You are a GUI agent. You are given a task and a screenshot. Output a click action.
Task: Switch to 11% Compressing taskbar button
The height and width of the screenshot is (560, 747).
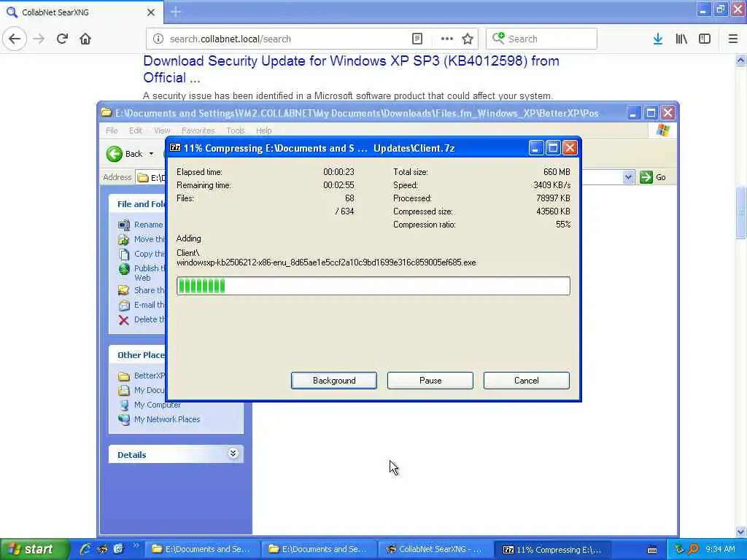553,549
